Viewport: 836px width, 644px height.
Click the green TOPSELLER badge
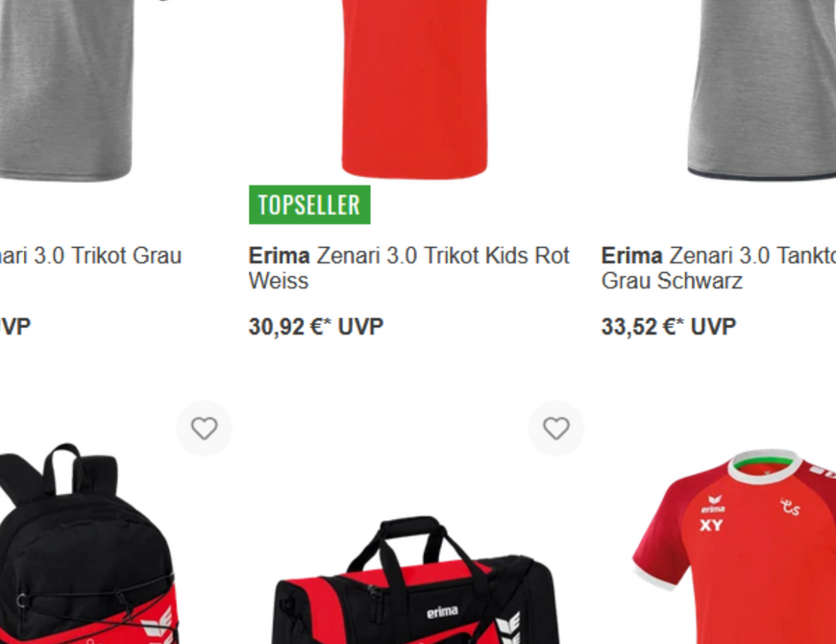coord(309,205)
